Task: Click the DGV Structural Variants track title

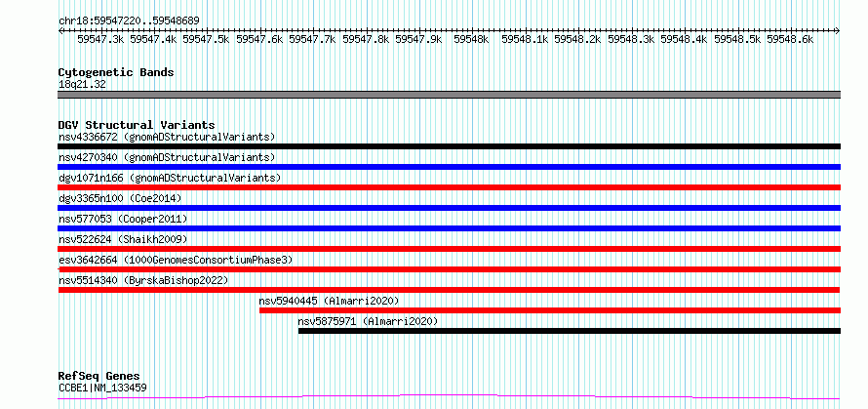Action: coord(137,125)
